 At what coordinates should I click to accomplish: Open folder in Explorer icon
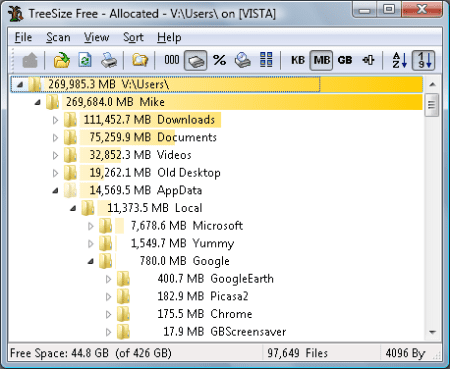(x=140, y=60)
